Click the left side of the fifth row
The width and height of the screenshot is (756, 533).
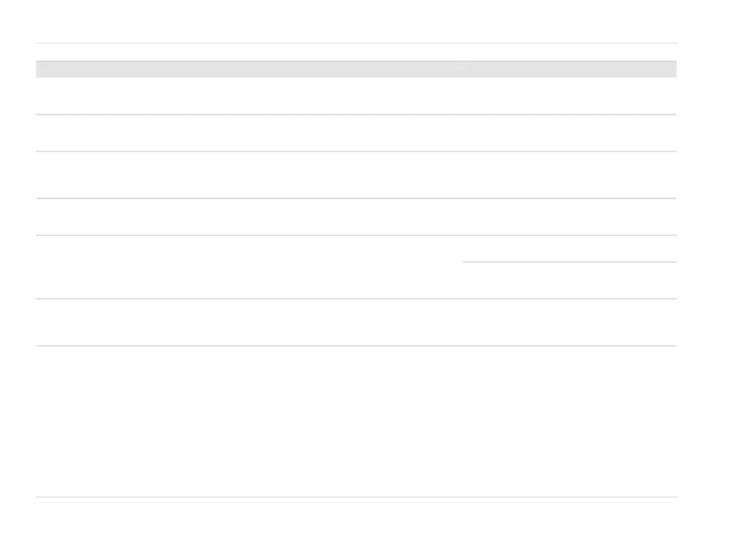249,267
